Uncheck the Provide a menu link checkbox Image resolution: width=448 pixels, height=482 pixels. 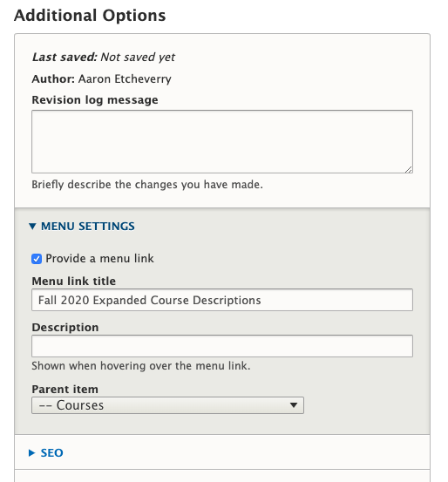point(37,259)
